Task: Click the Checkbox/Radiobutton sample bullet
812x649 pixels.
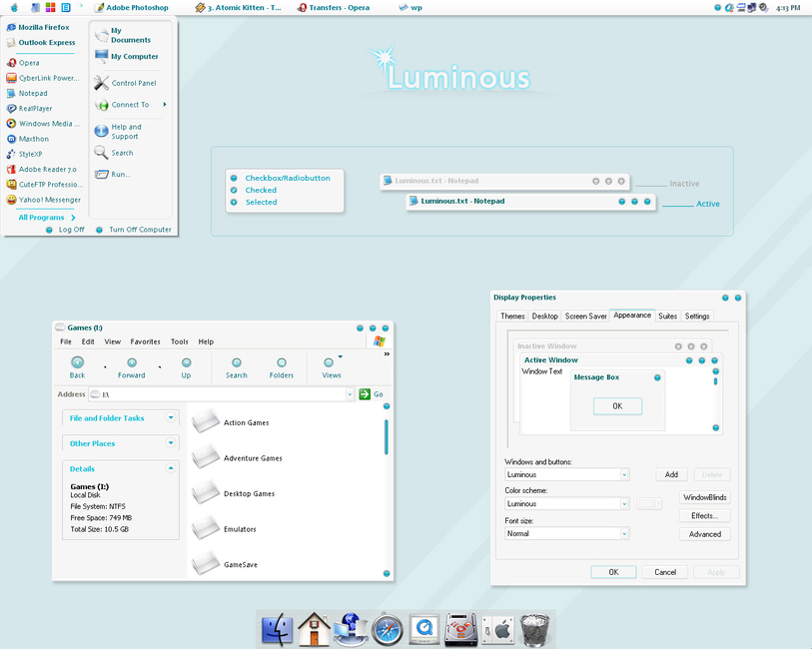Action: (x=234, y=178)
